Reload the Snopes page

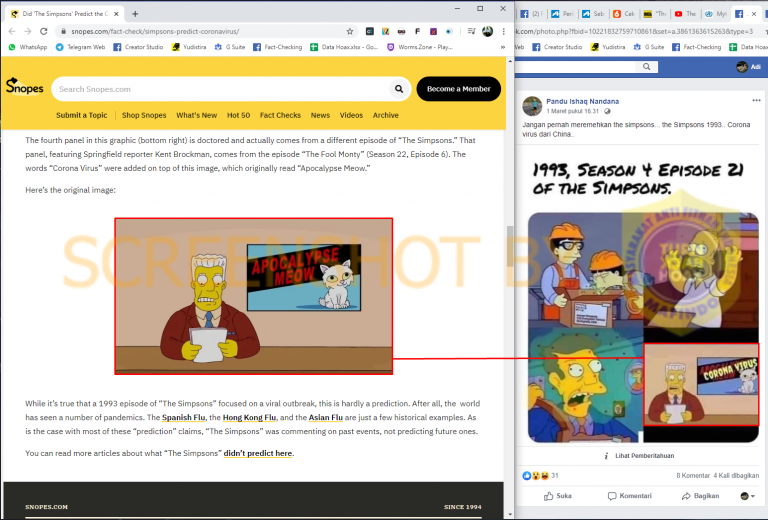tap(44, 31)
